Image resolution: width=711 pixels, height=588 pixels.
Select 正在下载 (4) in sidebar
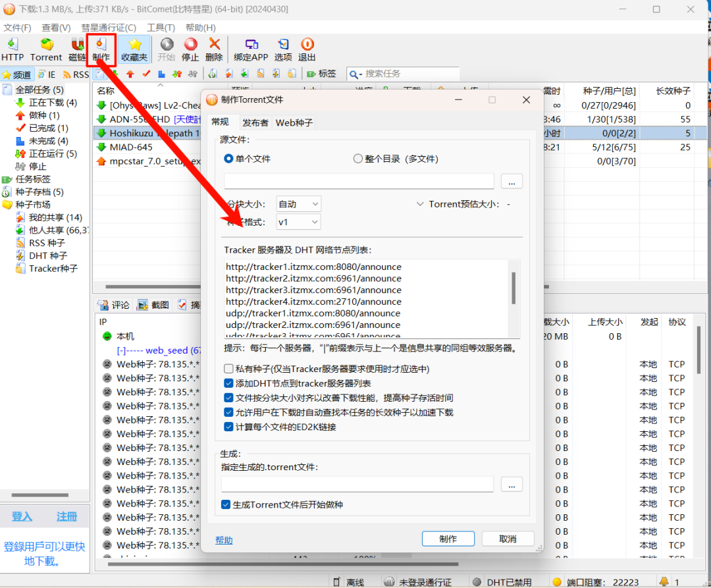pyautogui.click(x=46, y=103)
